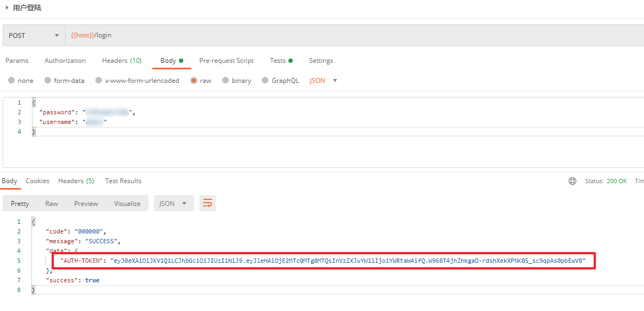The height and width of the screenshot is (311, 644).
Task: Click the wrap lines icon beside JSON dropdown
Action: [x=208, y=204]
